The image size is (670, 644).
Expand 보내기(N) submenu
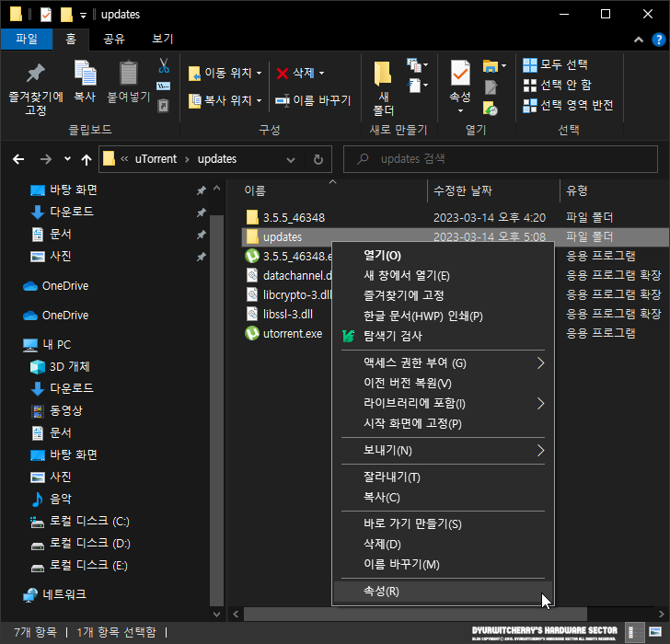pos(443,450)
